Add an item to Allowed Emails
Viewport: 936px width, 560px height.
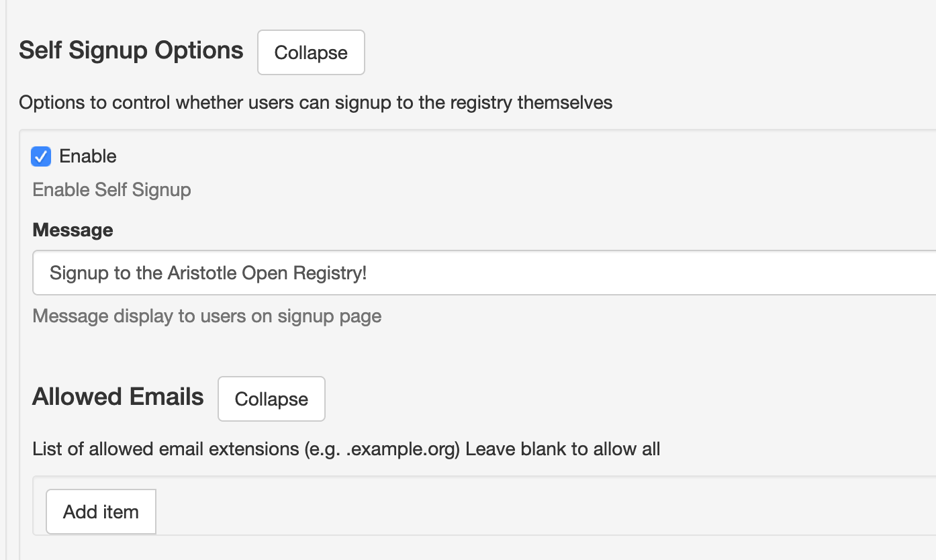click(x=101, y=512)
